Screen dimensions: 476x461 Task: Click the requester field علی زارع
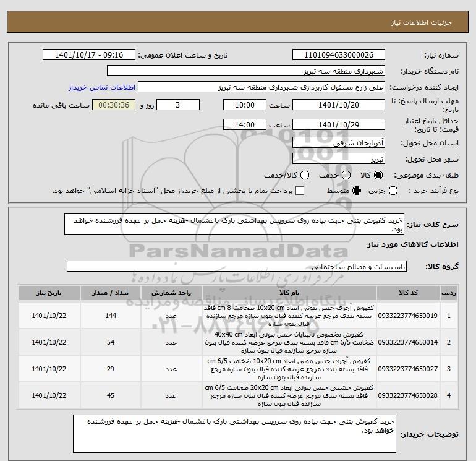[x=261, y=87]
